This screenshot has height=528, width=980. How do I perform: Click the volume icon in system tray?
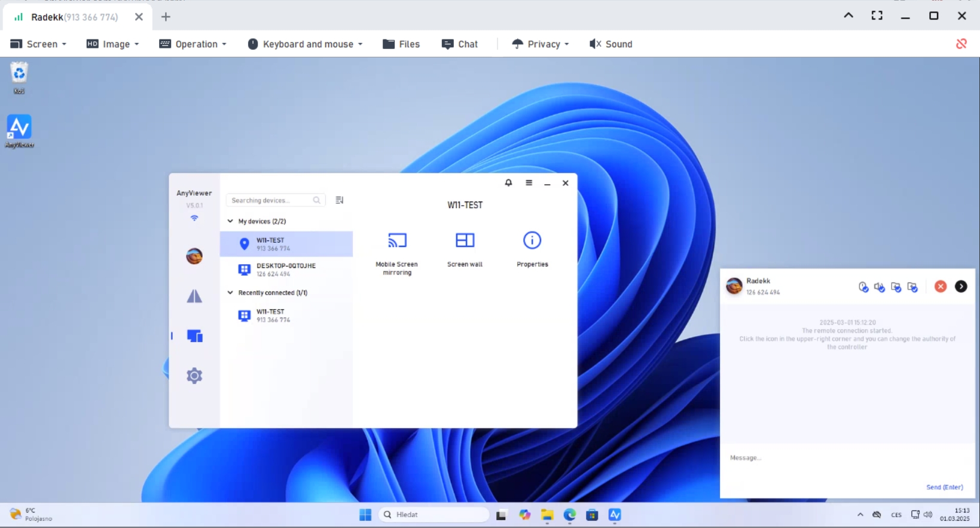pos(928,515)
